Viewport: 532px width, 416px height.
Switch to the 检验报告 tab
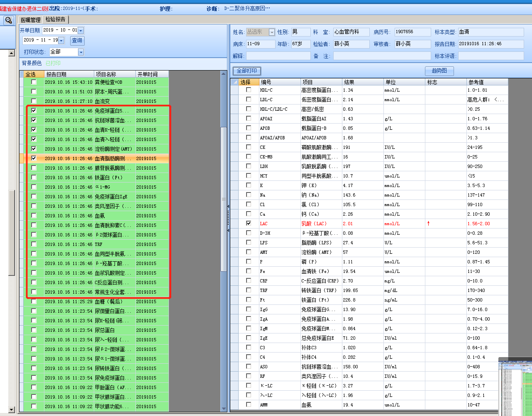(x=56, y=19)
